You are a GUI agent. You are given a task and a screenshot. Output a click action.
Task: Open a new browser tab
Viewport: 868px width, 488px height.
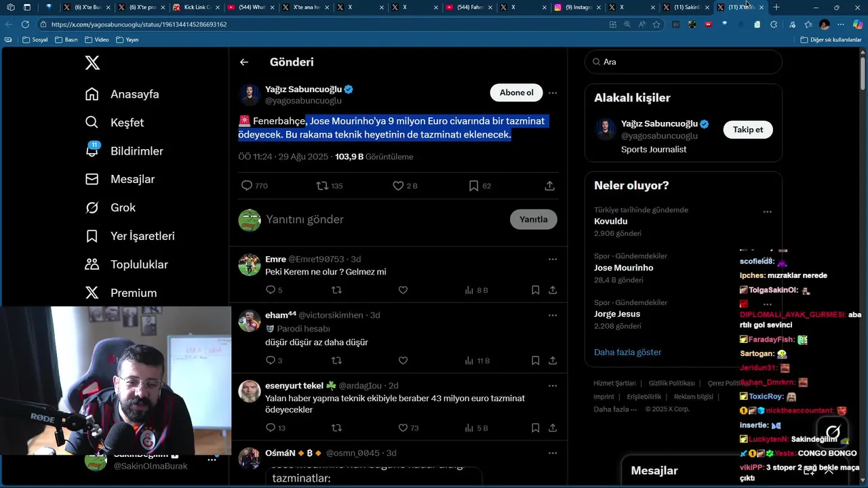[776, 7]
